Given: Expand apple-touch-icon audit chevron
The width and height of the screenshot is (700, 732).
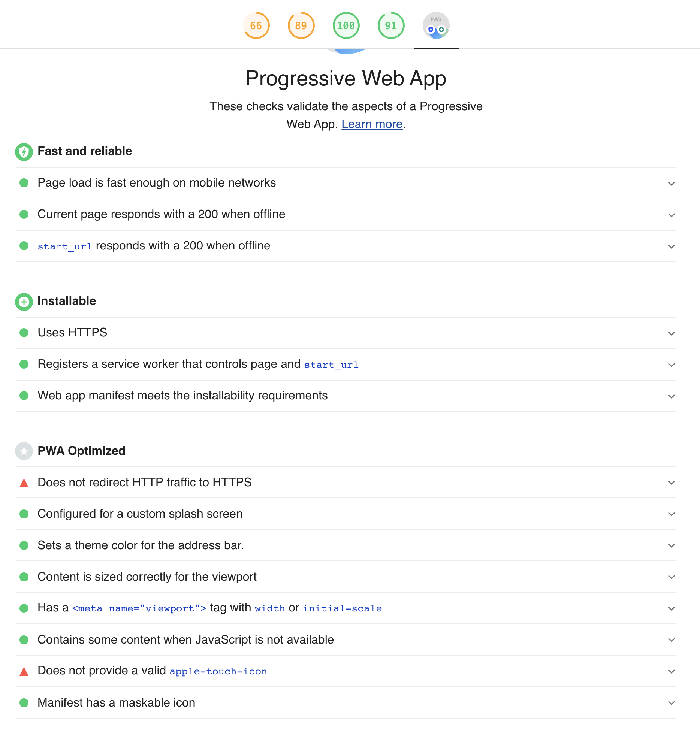Looking at the screenshot, I should pos(672,671).
